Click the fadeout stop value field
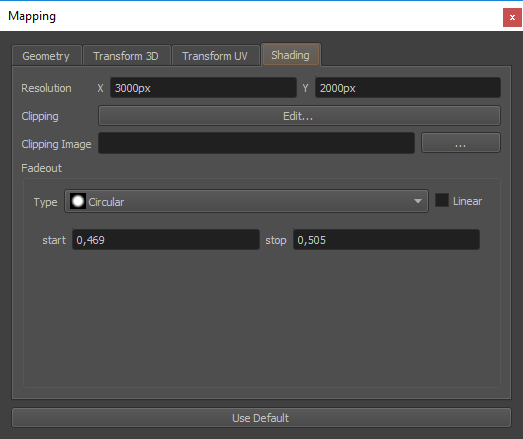 (386, 240)
